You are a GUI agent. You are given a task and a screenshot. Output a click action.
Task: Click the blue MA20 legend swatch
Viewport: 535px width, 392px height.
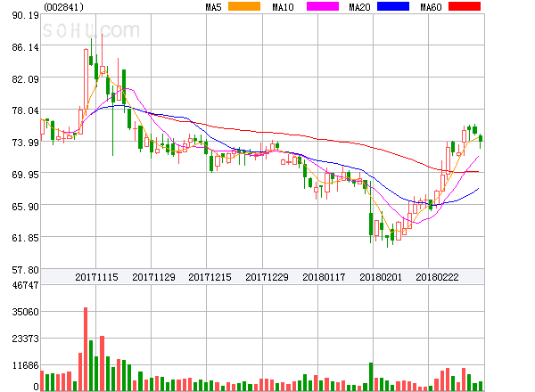(x=393, y=6)
